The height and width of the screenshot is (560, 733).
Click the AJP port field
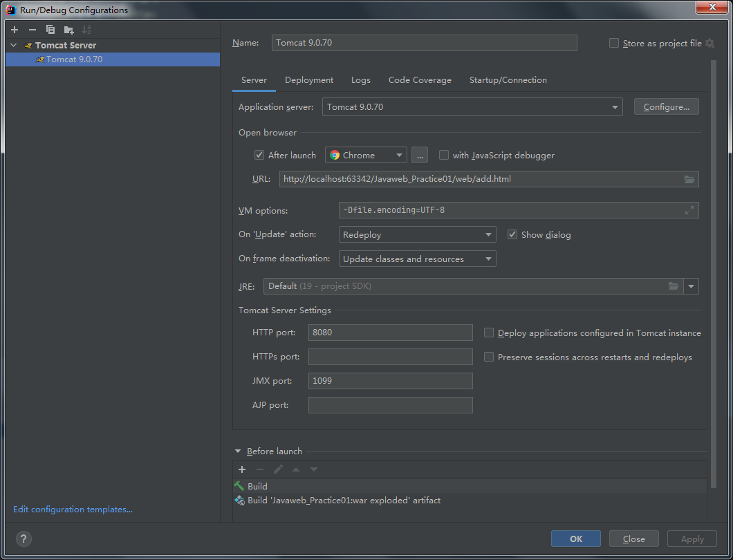(x=390, y=405)
